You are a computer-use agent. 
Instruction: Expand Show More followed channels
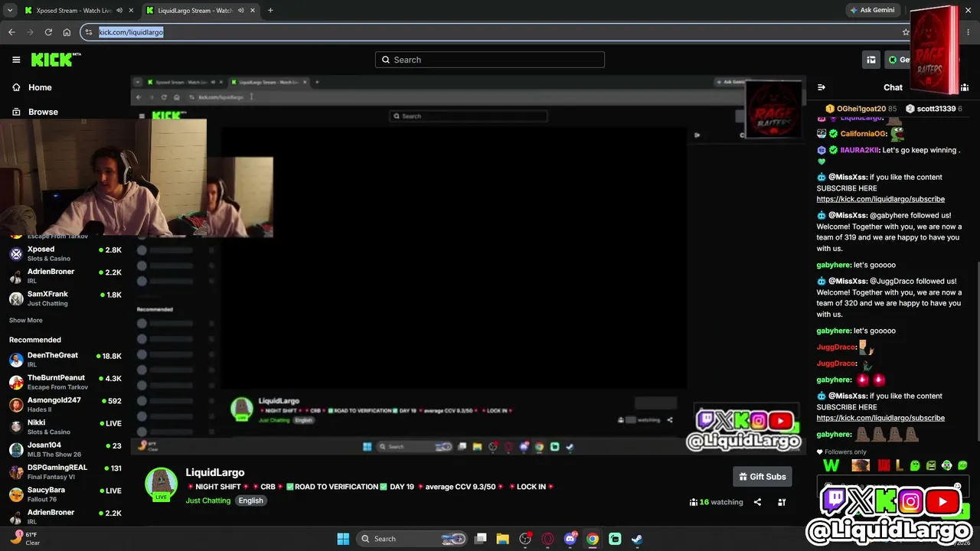click(x=26, y=321)
